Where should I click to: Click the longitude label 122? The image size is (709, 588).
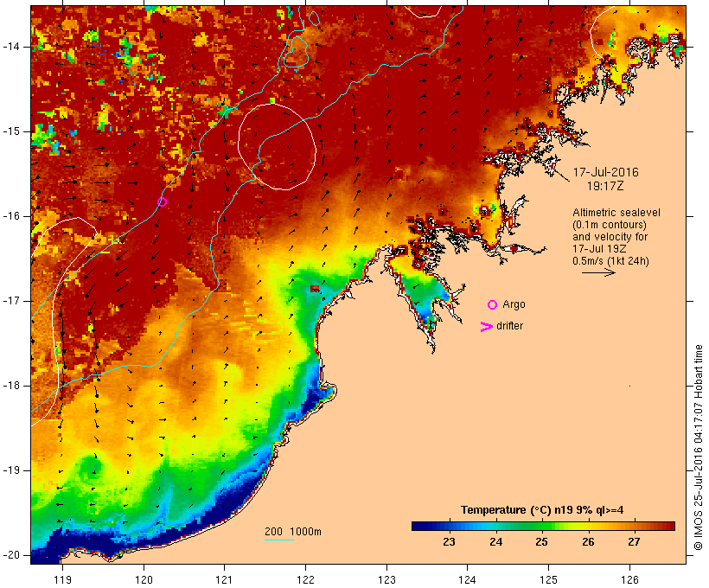tap(305, 579)
